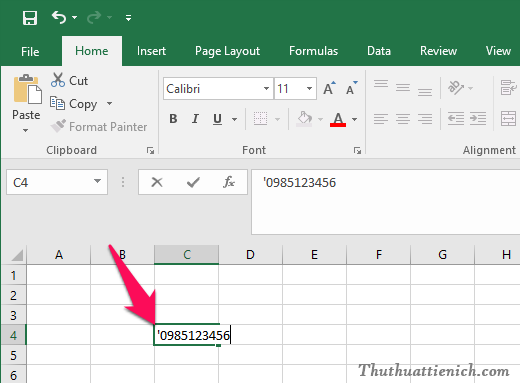Open the View tab

point(498,51)
